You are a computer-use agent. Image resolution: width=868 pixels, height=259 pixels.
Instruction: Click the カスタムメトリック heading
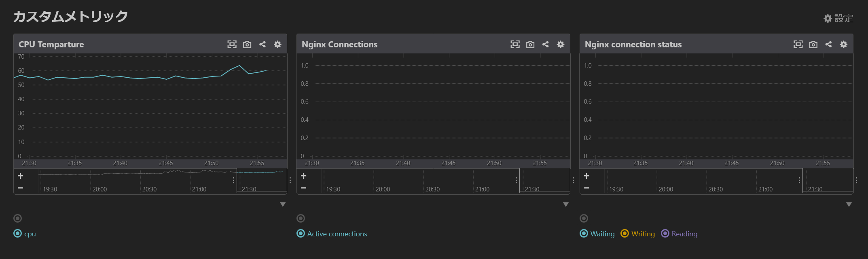coord(70,17)
